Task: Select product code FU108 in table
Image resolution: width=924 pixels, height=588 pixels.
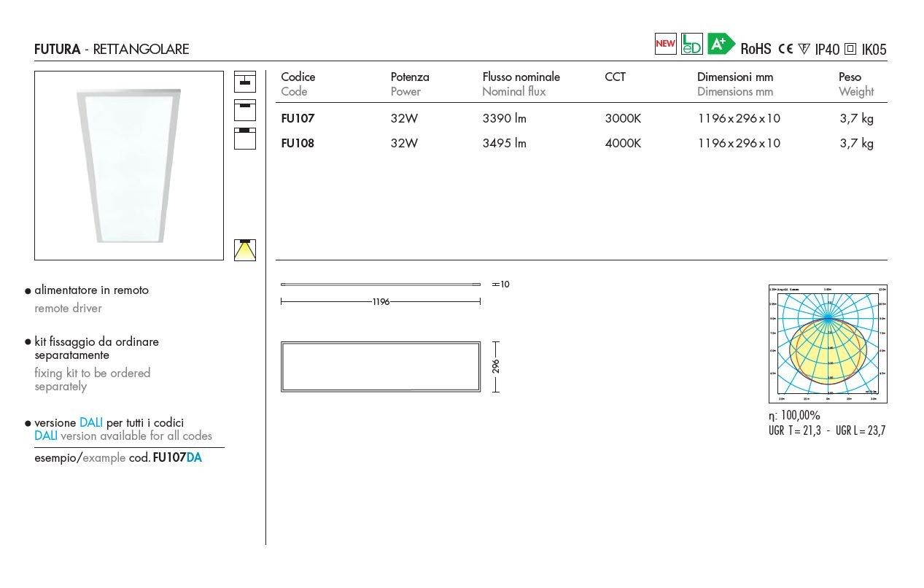Action: pos(298,143)
